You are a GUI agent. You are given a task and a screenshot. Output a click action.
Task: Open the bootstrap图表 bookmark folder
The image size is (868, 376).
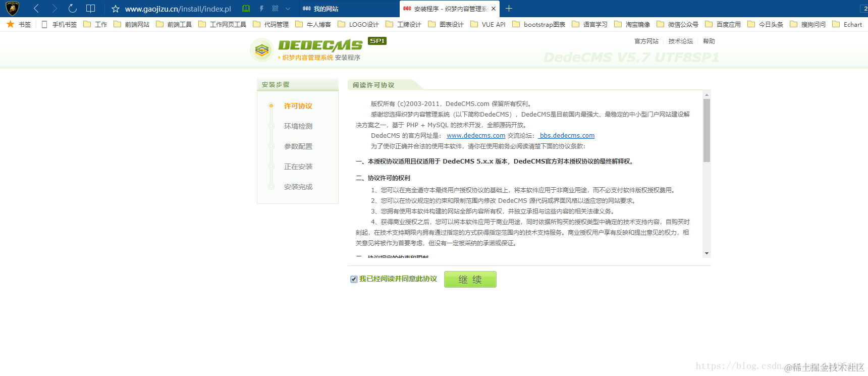click(x=539, y=24)
